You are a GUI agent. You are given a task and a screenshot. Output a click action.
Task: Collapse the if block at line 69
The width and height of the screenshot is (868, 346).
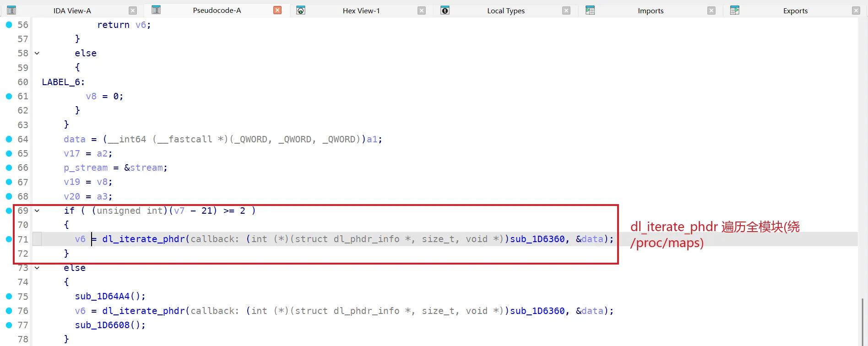37,211
